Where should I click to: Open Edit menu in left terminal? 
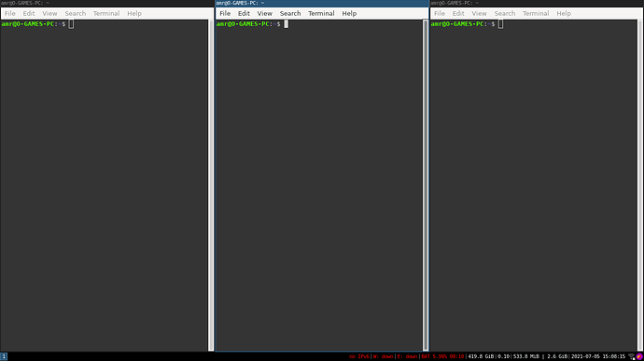point(29,14)
